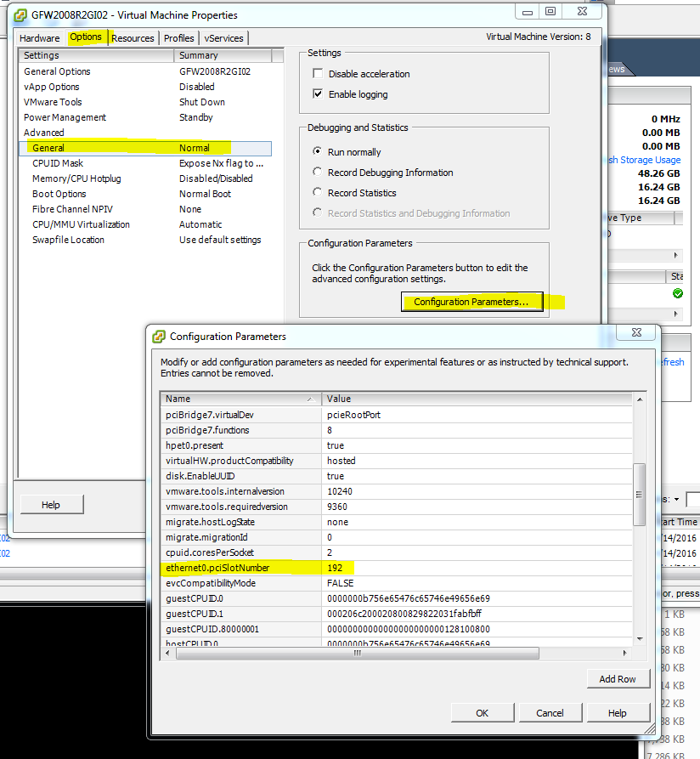Click the Settings column header
The height and width of the screenshot is (759, 700).
(96, 55)
